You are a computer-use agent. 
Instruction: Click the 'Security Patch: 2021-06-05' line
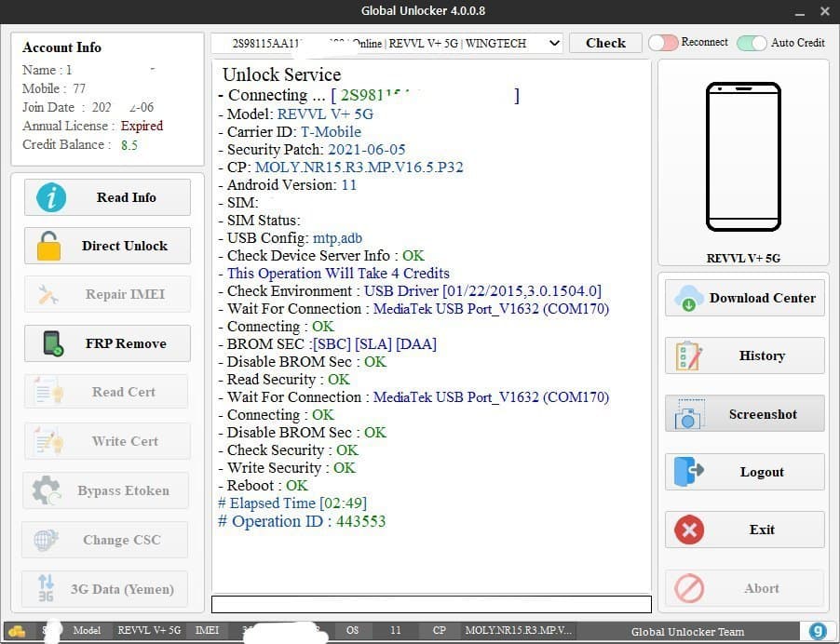312,150
